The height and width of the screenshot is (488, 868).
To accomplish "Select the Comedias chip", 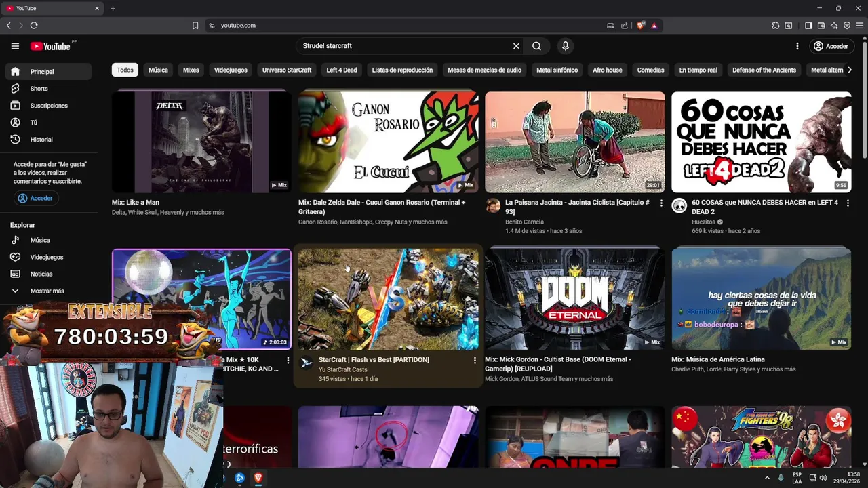I will pos(650,70).
